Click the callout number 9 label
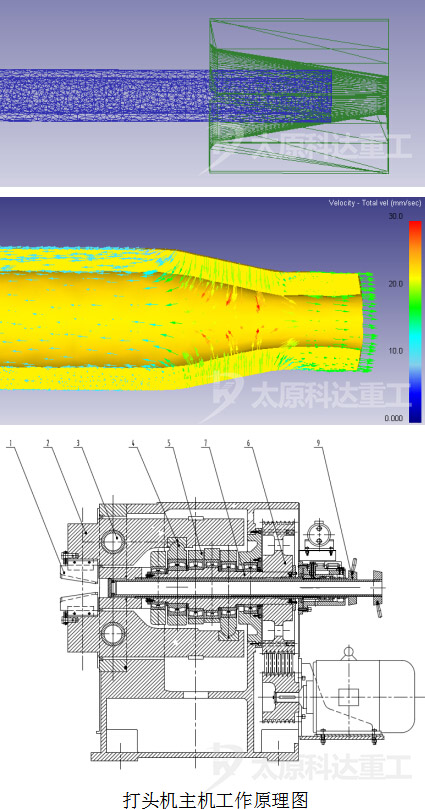 (x=319, y=443)
